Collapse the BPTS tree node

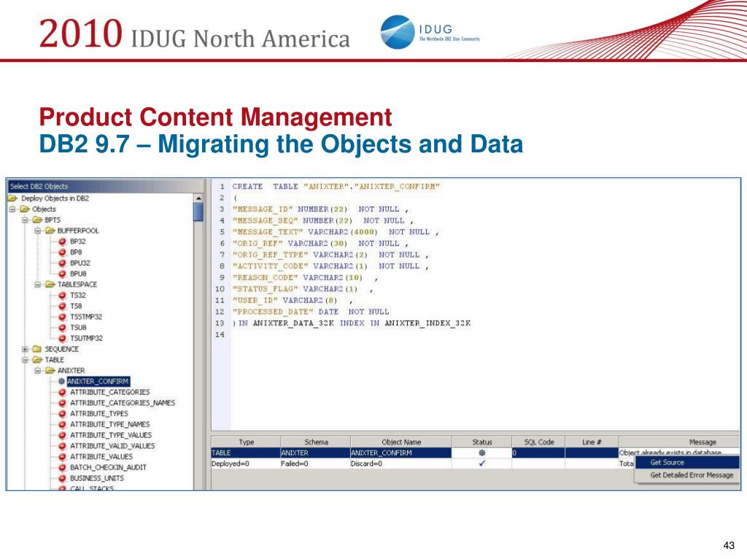coord(25,220)
